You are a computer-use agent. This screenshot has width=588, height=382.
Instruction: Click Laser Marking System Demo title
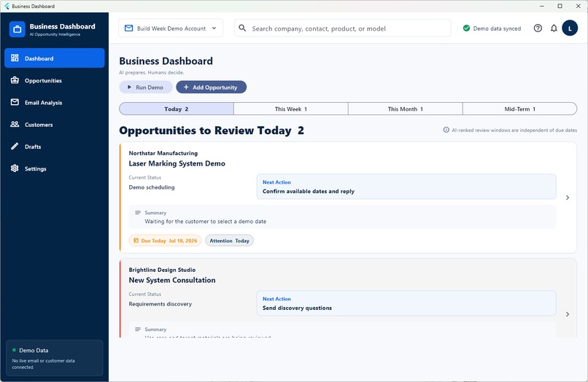tap(177, 163)
